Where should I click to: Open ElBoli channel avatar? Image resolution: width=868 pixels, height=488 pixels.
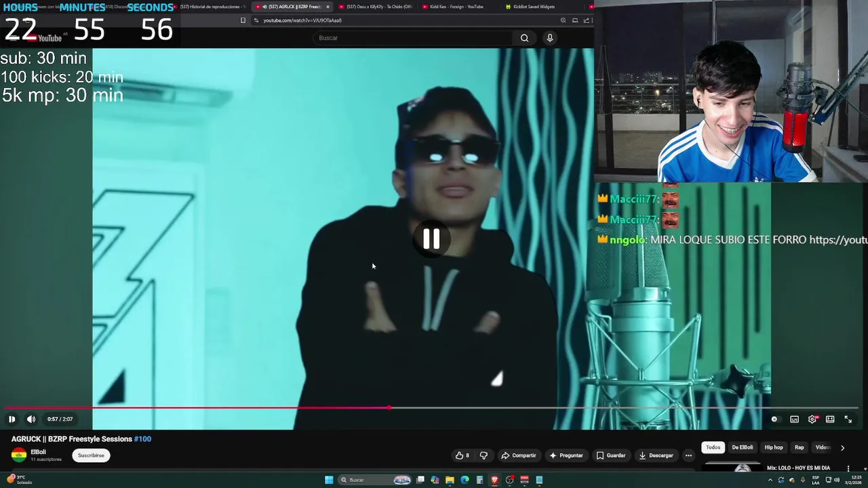point(19,455)
